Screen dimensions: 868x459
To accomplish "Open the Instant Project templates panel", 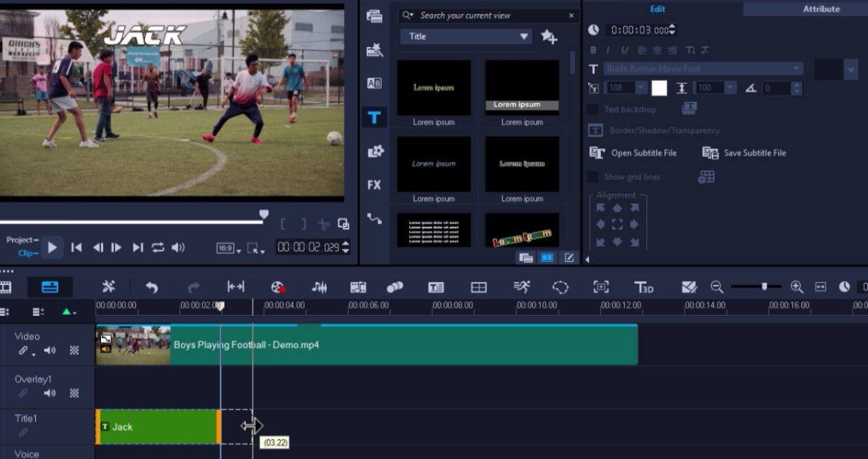I will (x=375, y=50).
